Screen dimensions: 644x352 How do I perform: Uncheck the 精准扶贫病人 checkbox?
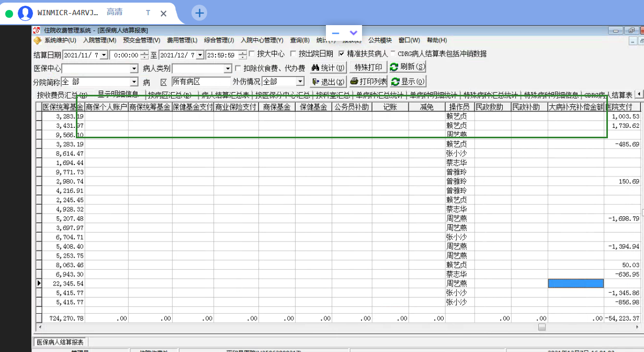click(x=342, y=53)
